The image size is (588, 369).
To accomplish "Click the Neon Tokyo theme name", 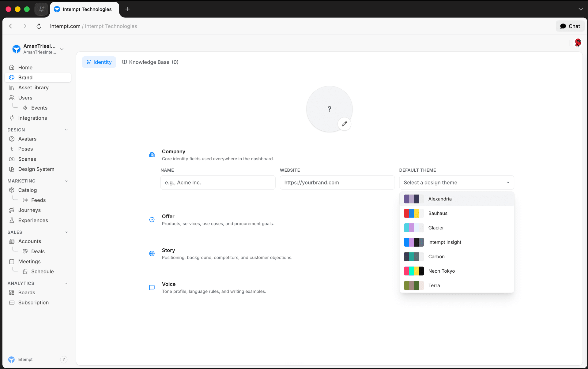I will (x=442, y=271).
